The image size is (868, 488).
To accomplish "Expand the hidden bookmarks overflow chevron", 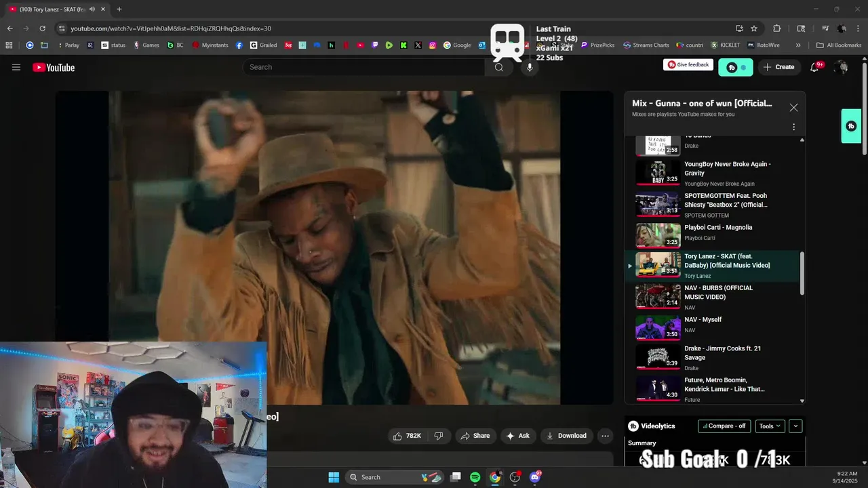I will tap(798, 45).
